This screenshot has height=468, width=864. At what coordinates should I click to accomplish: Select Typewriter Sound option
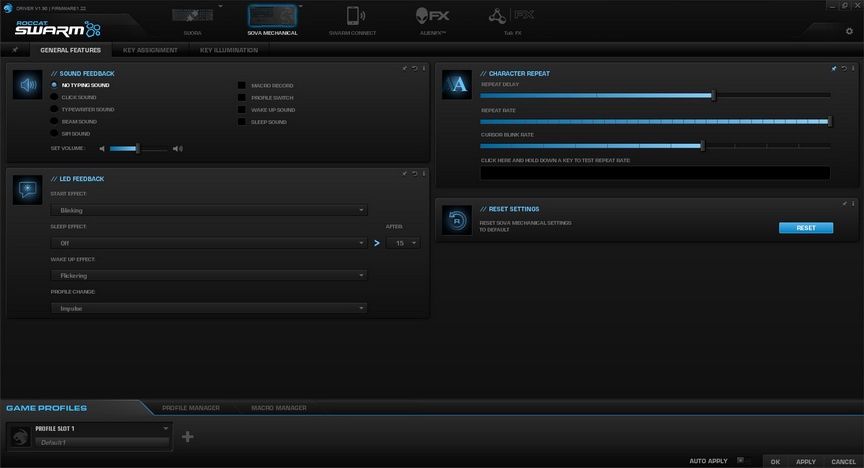(54, 109)
